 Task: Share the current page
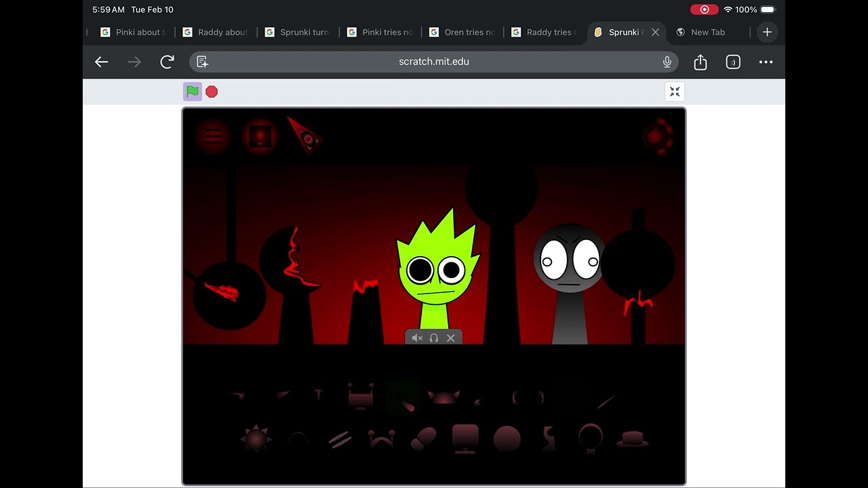pyautogui.click(x=701, y=62)
